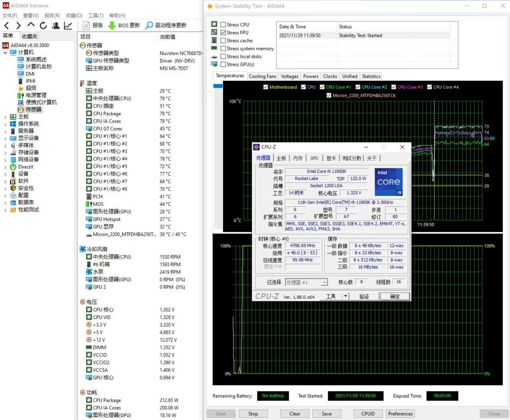Enable Stress cache checkbox
The image size is (510, 420).
click(x=223, y=40)
